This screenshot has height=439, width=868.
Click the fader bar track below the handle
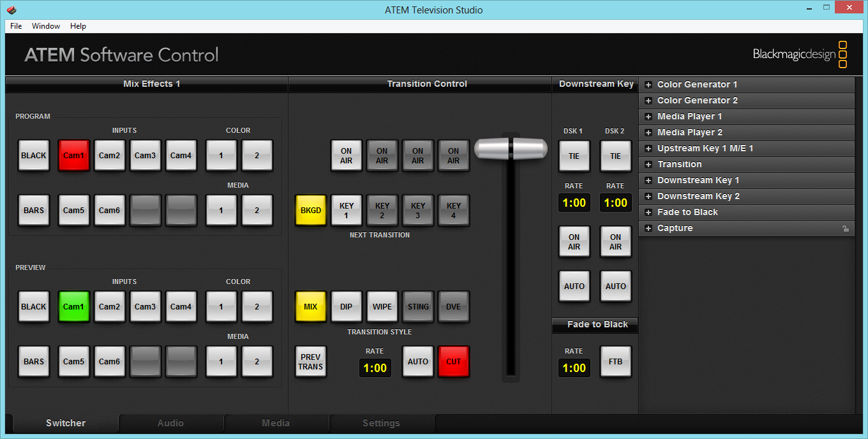[x=511, y=268]
